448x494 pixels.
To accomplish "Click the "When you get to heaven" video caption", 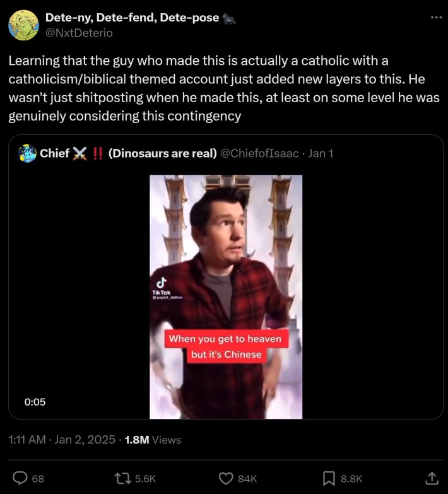I will [x=225, y=339].
